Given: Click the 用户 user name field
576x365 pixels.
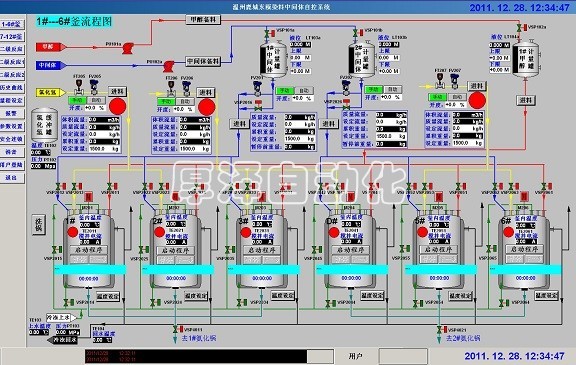Looking at the screenshot, I should 403,356.
